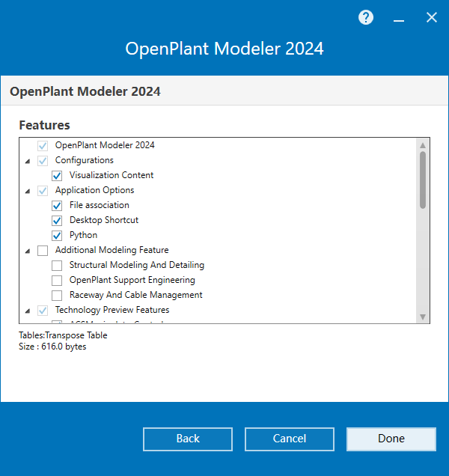
Task: Enable Additional Modeling Feature checkbox
Action: click(43, 251)
